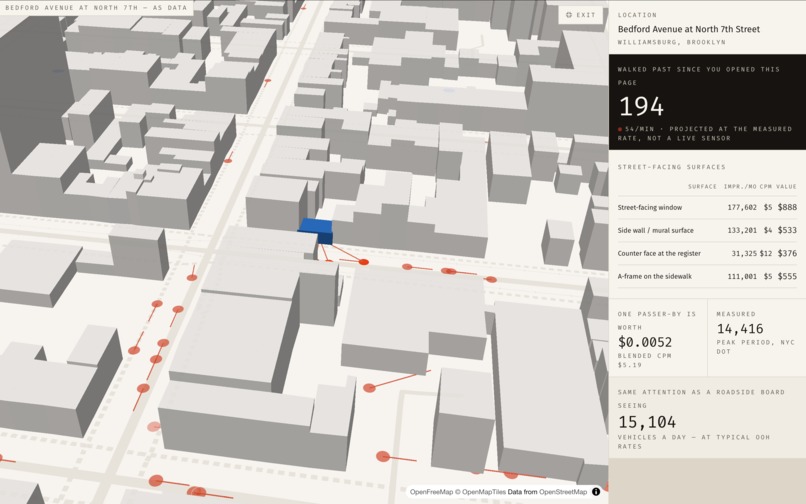This screenshot has width=806, height=504.
Task: Click the 31,325 impressions cell
Action: pyautogui.click(x=744, y=253)
